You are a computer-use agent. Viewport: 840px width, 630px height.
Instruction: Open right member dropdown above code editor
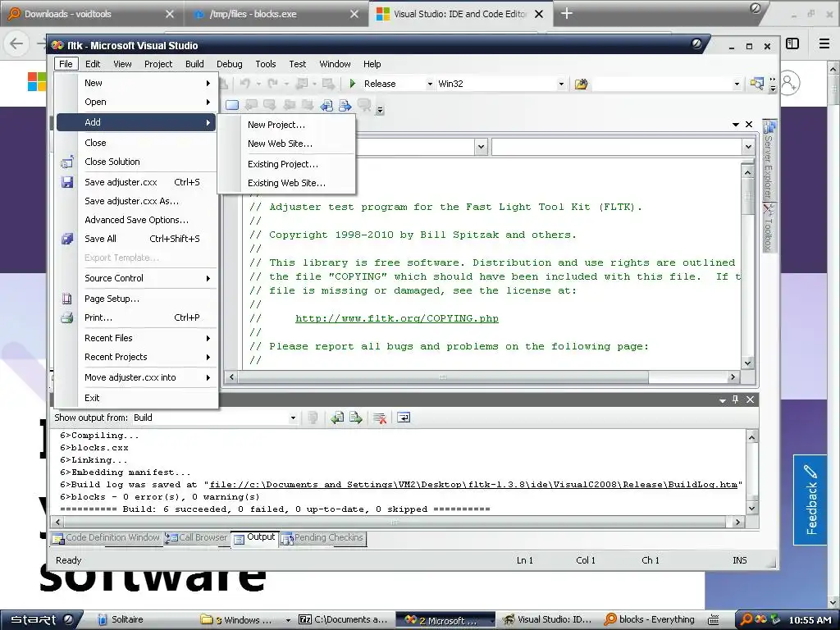[x=748, y=147]
